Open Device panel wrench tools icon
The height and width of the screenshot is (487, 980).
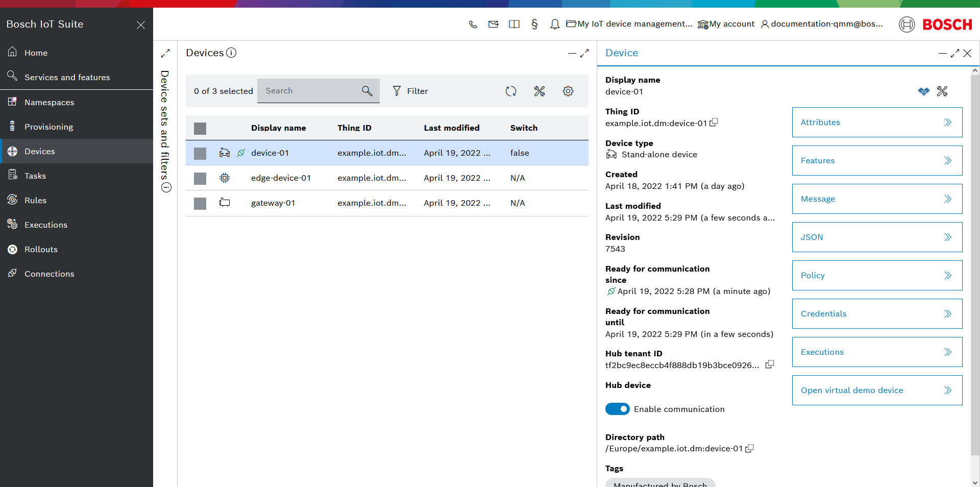click(942, 91)
